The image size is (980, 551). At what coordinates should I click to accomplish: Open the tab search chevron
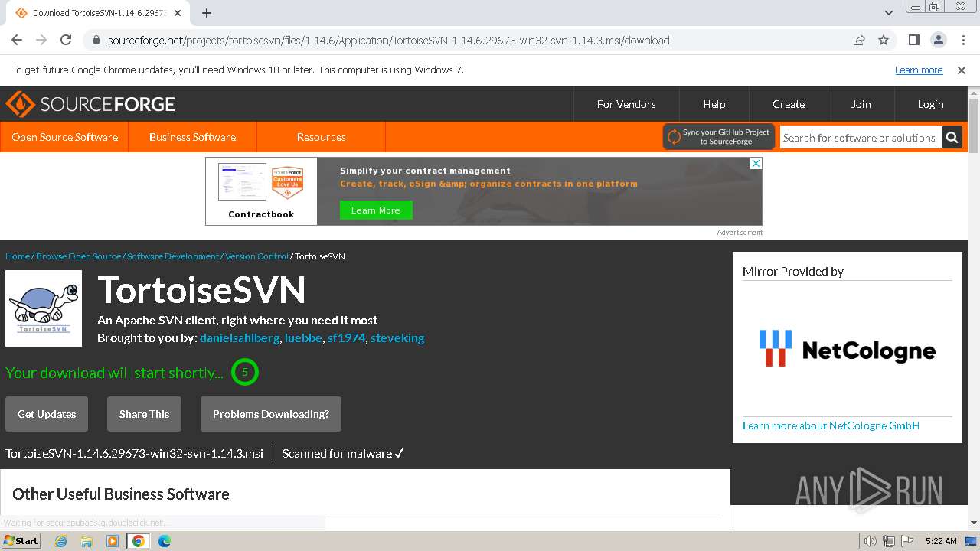click(889, 13)
